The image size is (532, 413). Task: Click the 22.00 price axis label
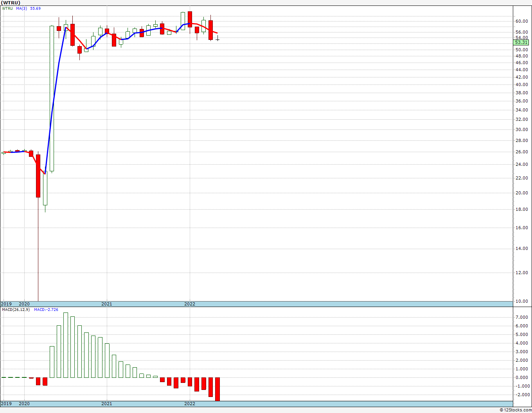click(521, 178)
